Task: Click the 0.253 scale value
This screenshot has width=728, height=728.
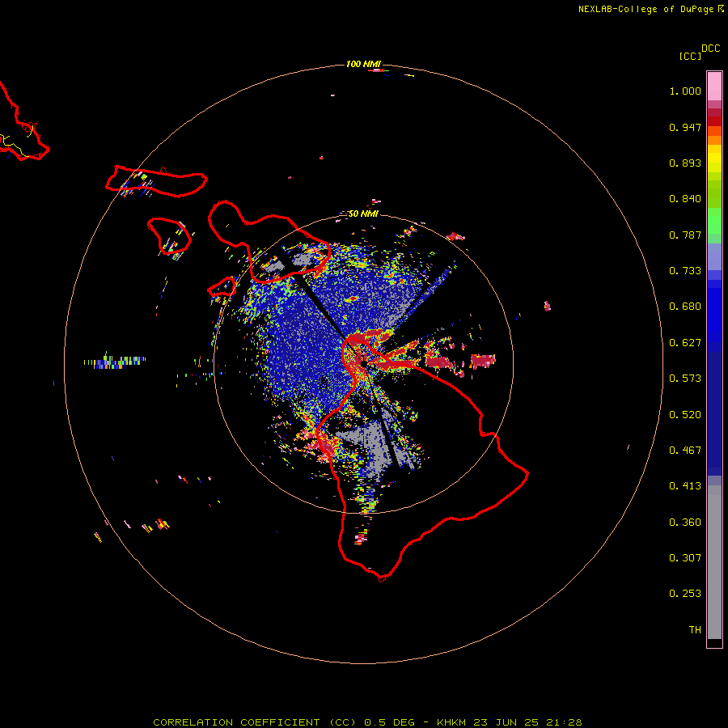Action: pos(685,594)
